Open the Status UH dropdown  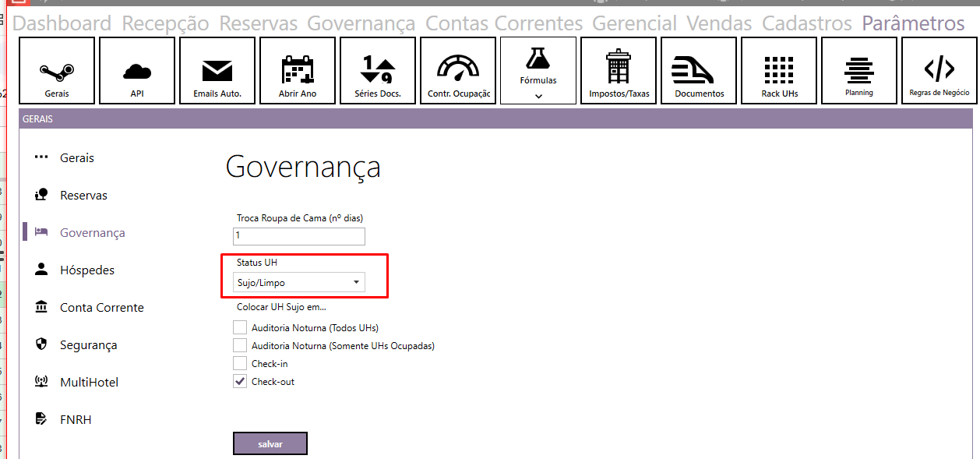click(x=299, y=282)
